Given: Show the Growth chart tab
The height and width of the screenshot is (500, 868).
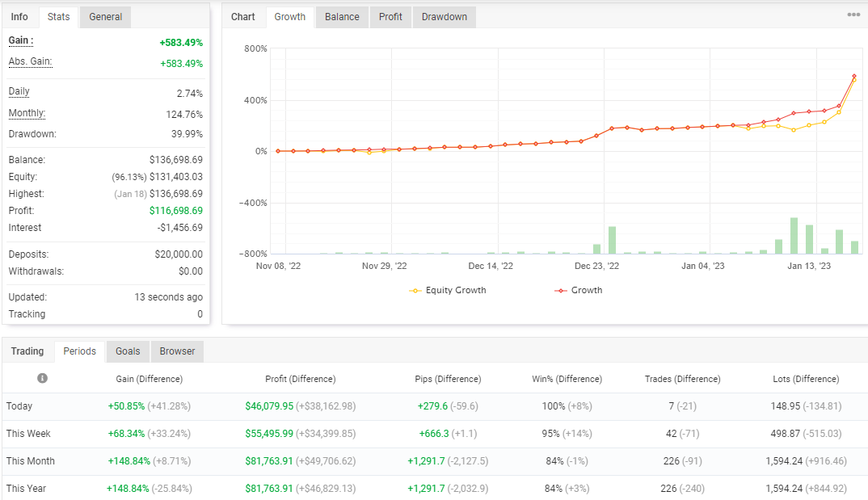Looking at the screenshot, I should 290,17.
